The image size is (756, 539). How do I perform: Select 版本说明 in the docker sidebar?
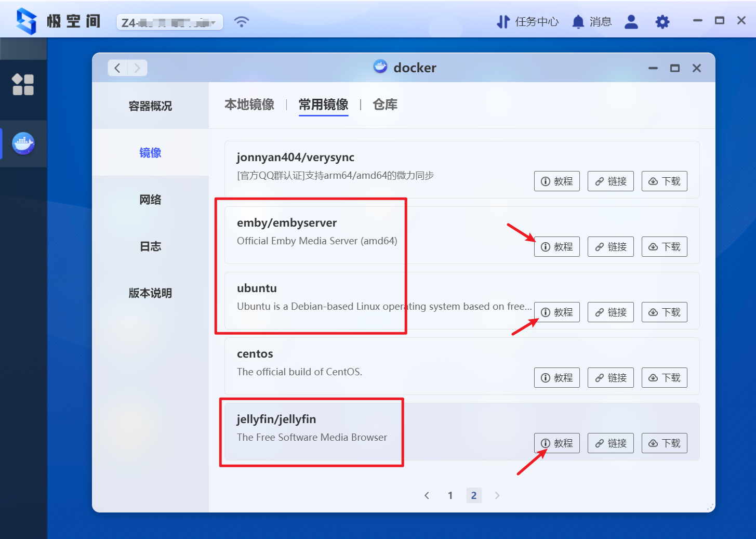click(x=150, y=293)
